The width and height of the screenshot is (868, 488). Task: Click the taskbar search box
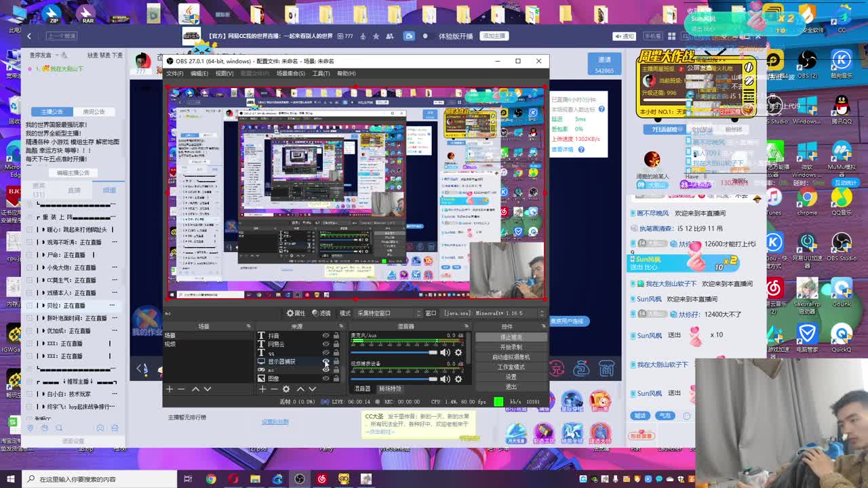pos(98,479)
